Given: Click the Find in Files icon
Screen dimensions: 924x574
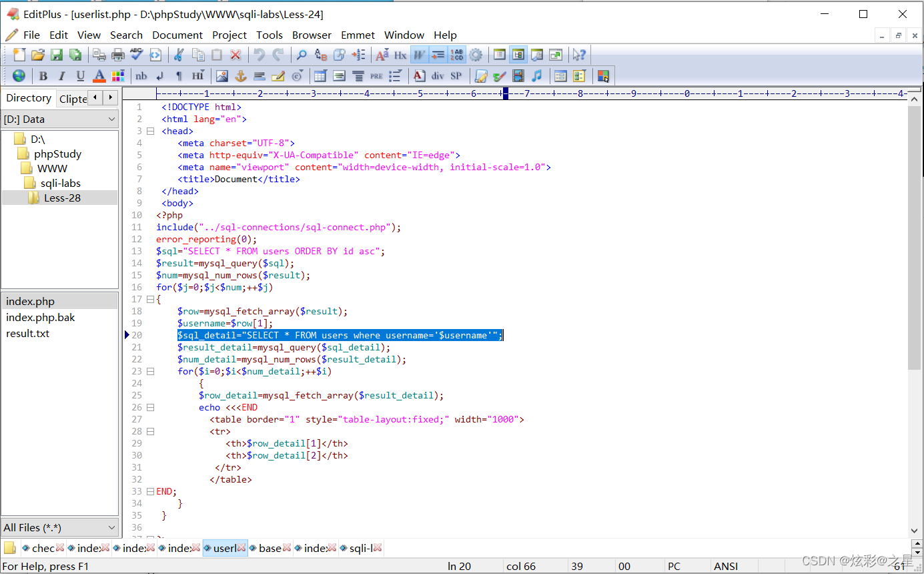Looking at the screenshot, I should pyautogui.click(x=339, y=55).
